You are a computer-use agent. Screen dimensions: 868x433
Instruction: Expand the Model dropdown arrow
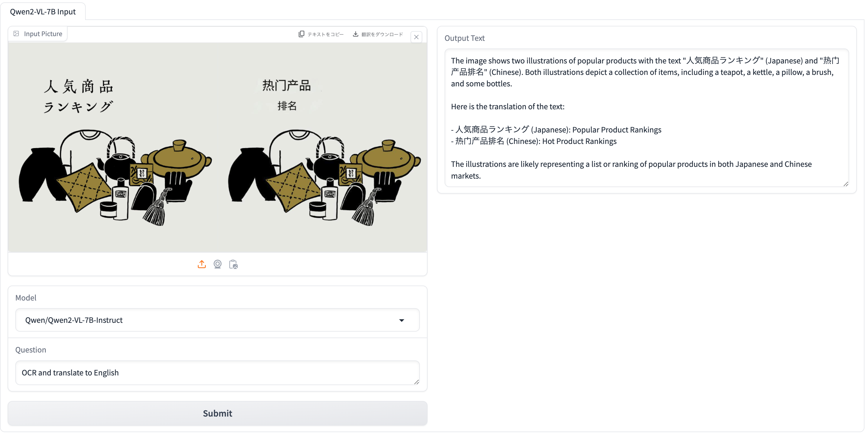tap(401, 320)
